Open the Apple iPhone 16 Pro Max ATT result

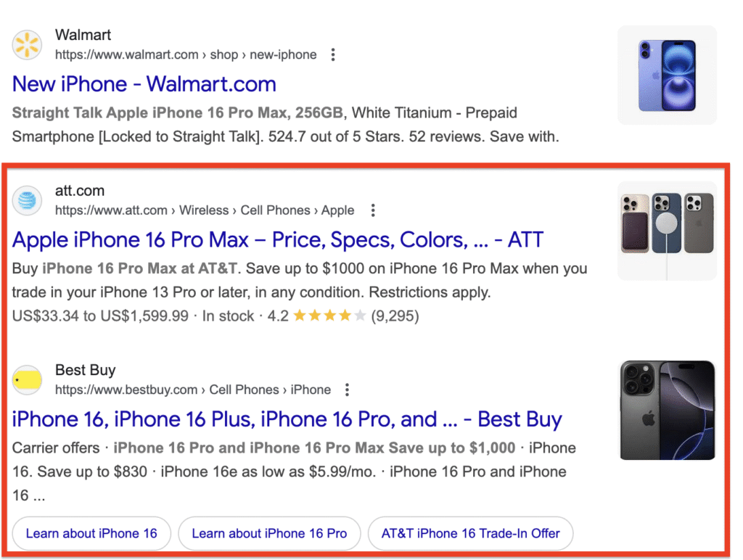click(278, 239)
